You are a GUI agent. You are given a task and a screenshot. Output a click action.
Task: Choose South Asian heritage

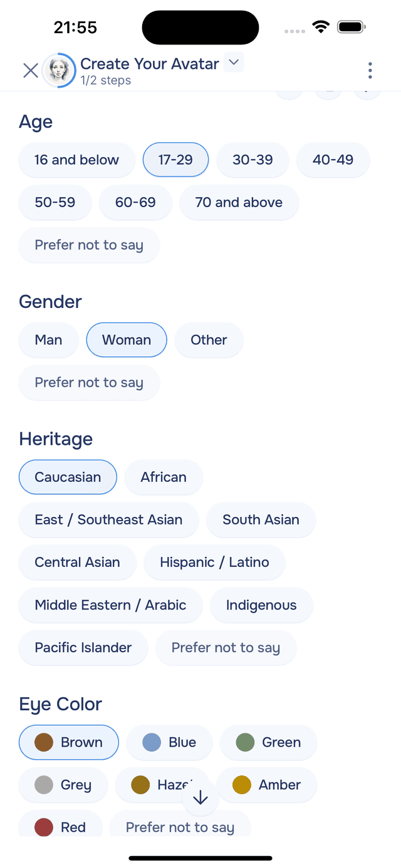pos(261,520)
